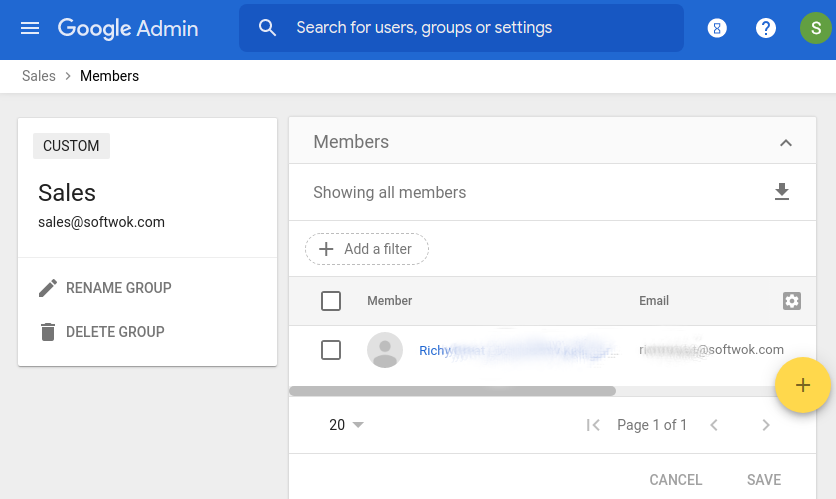Open the Help question mark icon

pos(766,28)
